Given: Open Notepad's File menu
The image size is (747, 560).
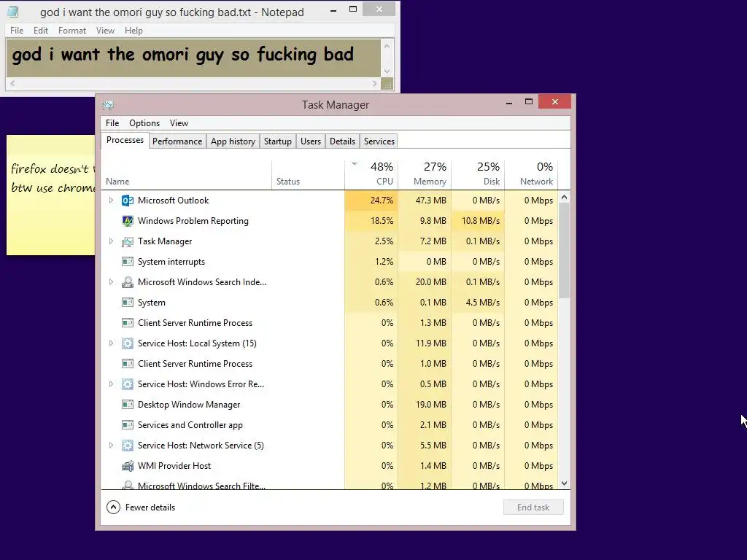Looking at the screenshot, I should (17, 31).
